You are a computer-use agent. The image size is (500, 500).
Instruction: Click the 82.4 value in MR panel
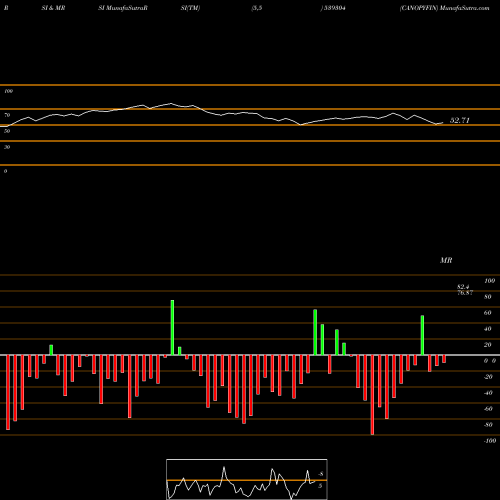[x=463, y=287]
